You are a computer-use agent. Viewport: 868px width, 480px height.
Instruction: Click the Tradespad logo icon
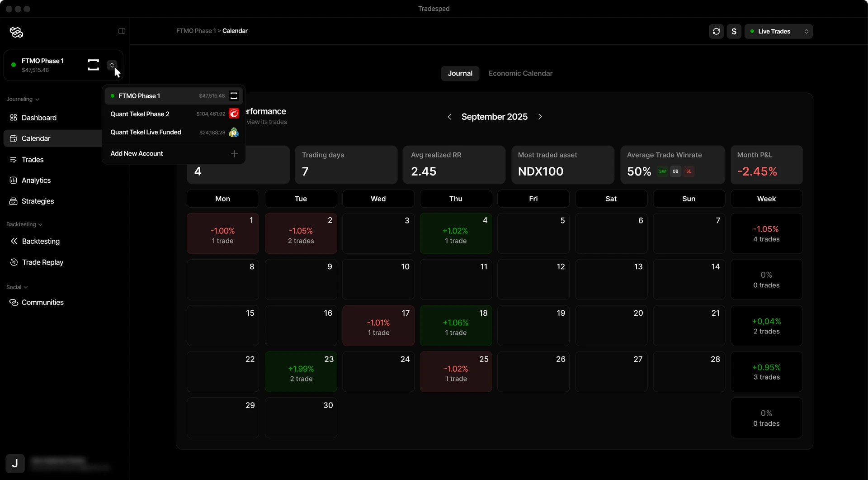(16, 32)
